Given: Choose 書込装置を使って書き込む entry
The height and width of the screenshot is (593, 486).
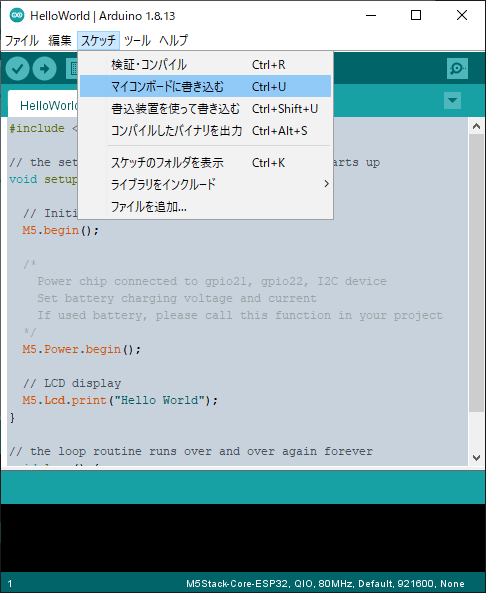Looking at the screenshot, I should 205,109.
